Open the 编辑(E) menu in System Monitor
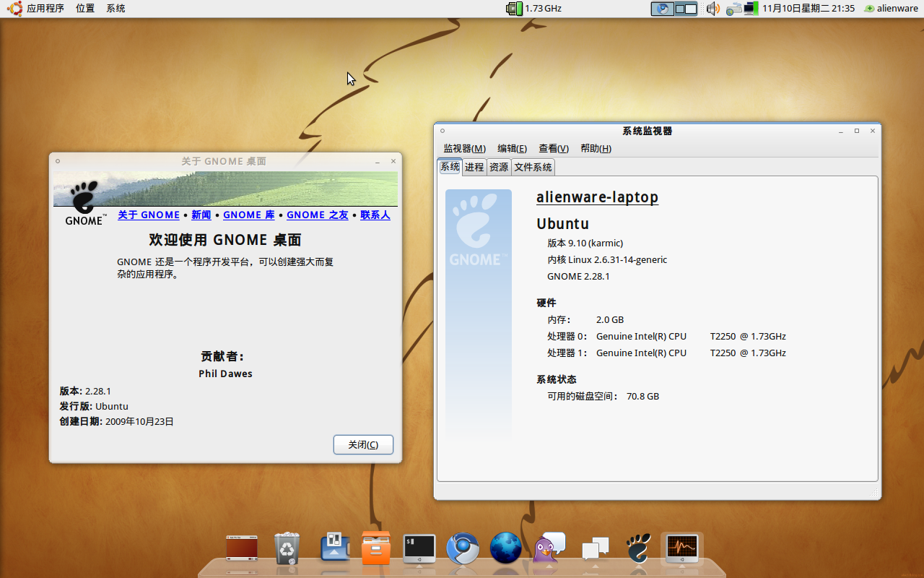This screenshot has width=924, height=578. click(x=512, y=148)
